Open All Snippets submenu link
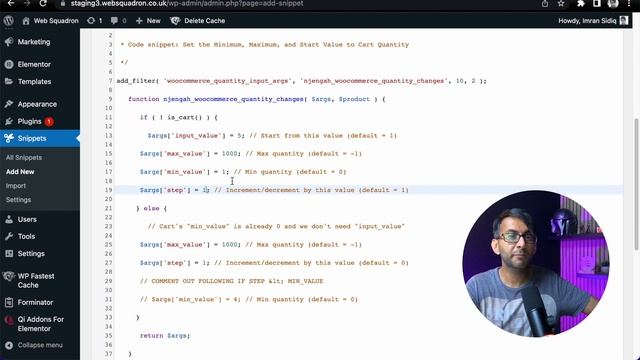640x360 pixels. (24, 158)
